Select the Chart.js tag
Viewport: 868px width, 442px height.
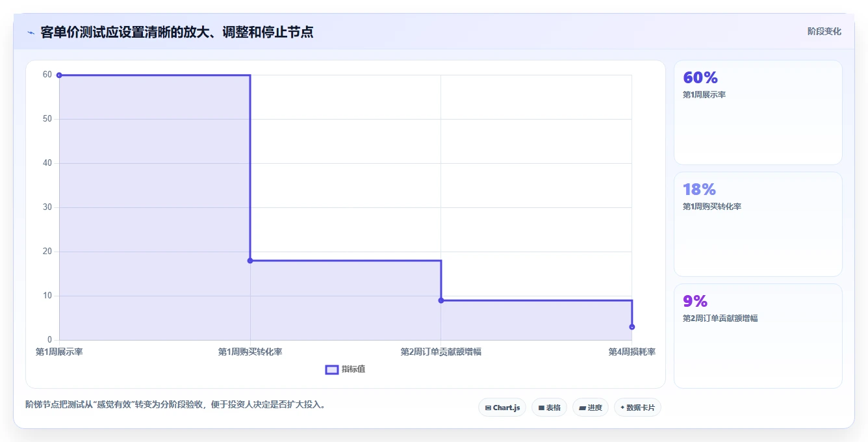pyautogui.click(x=502, y=408)
